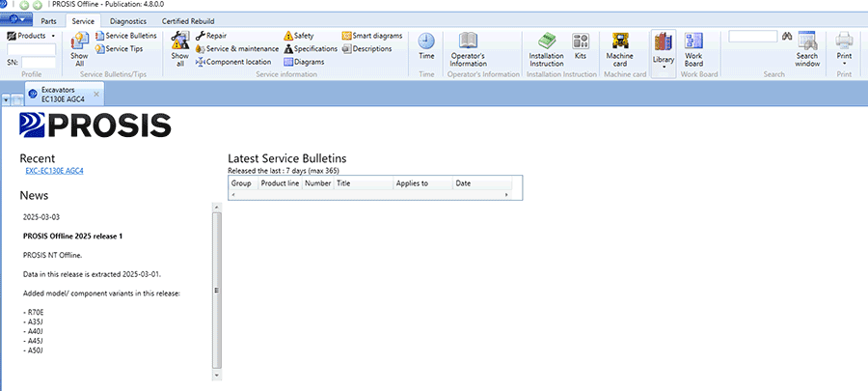This screenshot has width=868, height=391.
Task: Open Service Tips
Action: (119, 48)
